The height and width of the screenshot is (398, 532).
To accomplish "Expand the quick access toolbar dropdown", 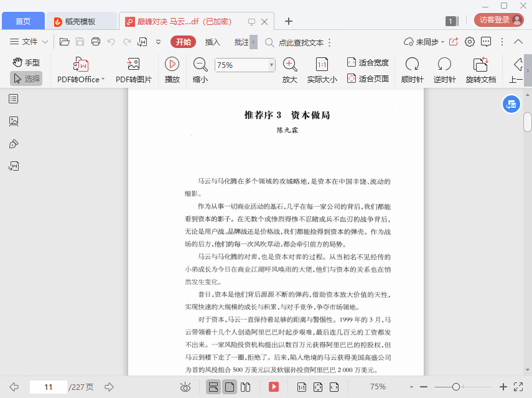I will coord(158,42).
